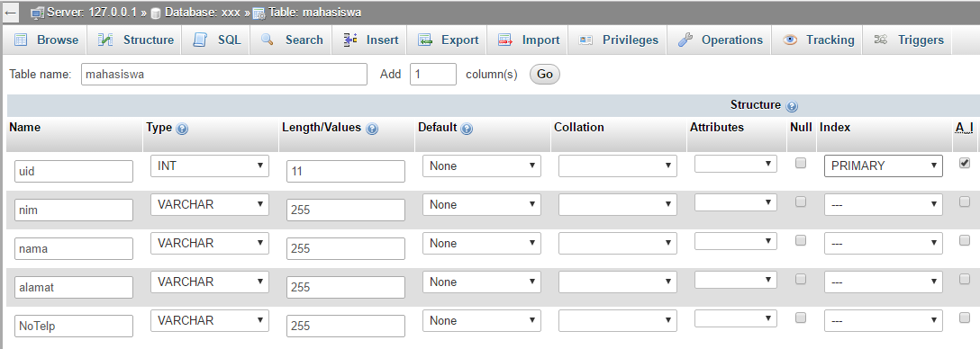Click the Go button to add columns
The image size is (980, 349).
pyautogui.click(x=545, y=75)
